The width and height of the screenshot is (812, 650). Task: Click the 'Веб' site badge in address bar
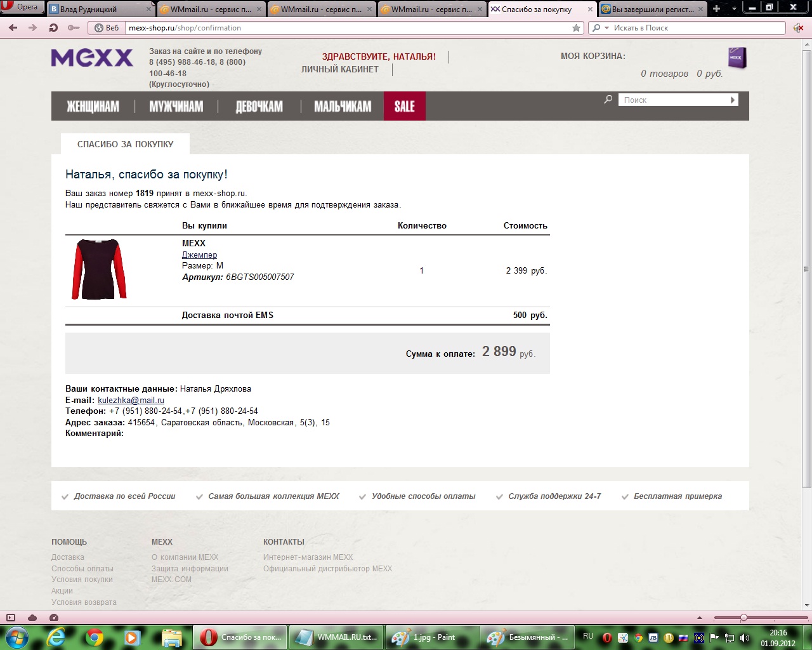[107, 28]
